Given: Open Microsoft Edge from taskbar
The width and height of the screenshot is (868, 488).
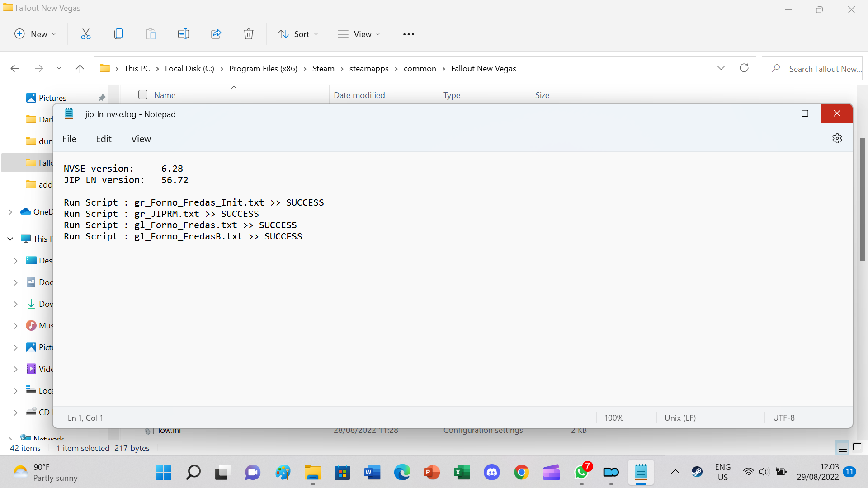Looking at the screenshot, I should (x=402, y=473).
